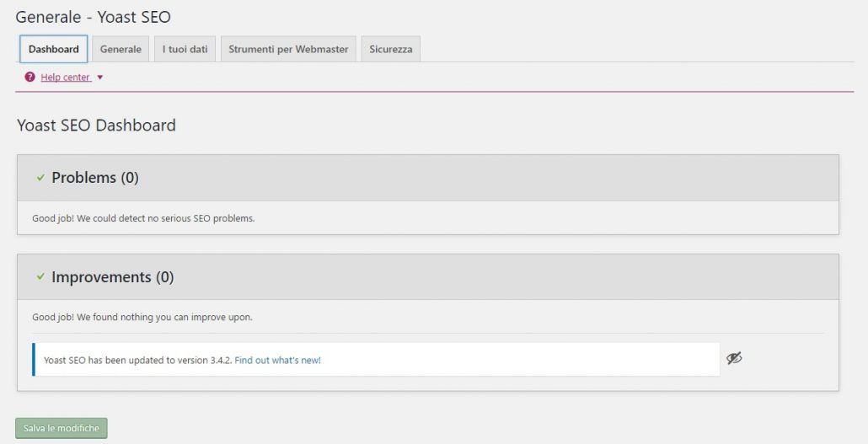Click the Generale - Yoast SEO page title

click(x=93, y=17)
